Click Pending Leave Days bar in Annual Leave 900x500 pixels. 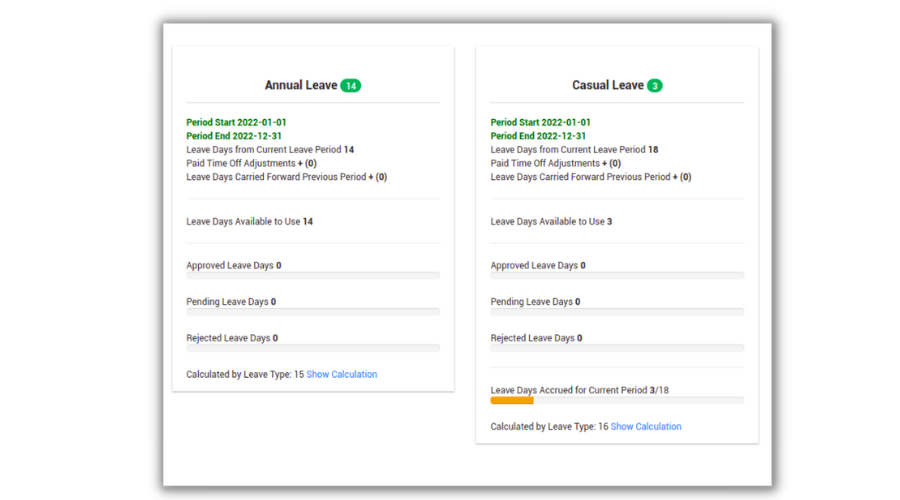coord(313,311)
